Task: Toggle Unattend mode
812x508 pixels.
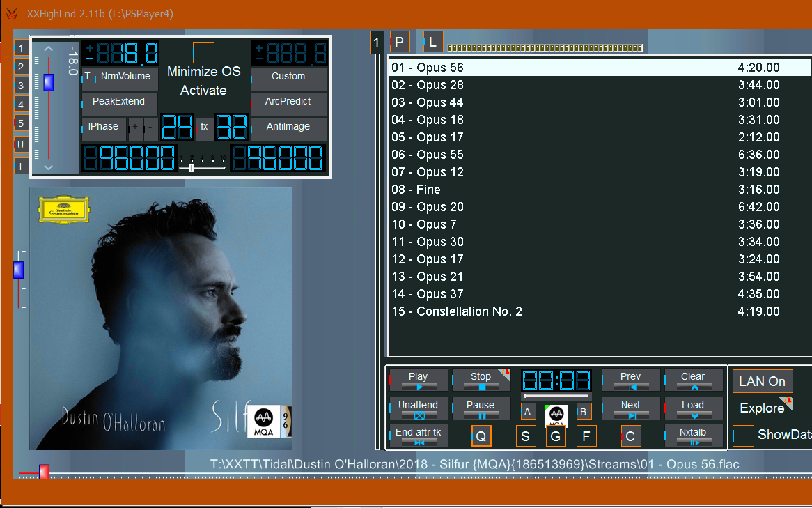Action: (419, 408)
